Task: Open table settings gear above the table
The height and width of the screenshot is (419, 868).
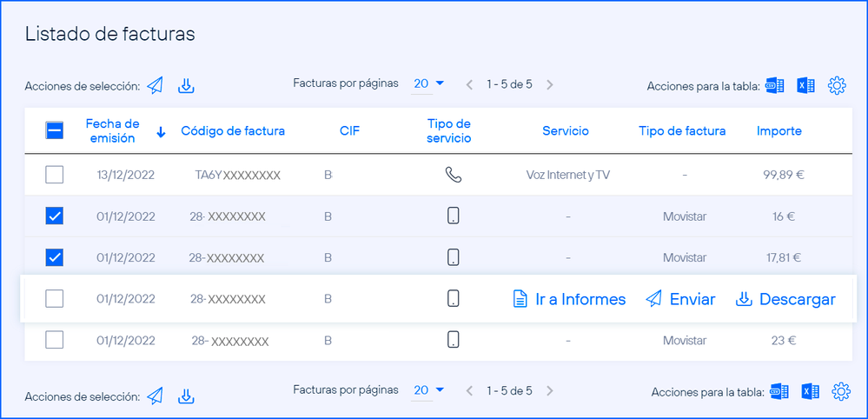Action: (837, 85)
